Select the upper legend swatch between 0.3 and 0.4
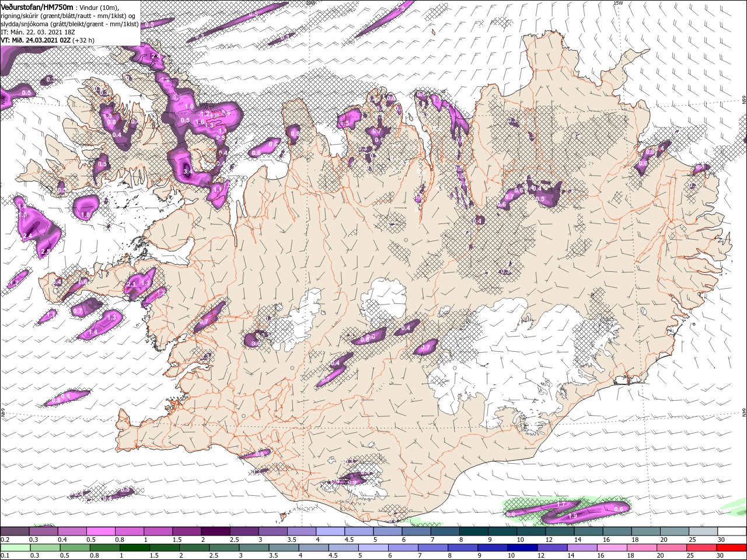Screen dimensions: 747x560 43,531
